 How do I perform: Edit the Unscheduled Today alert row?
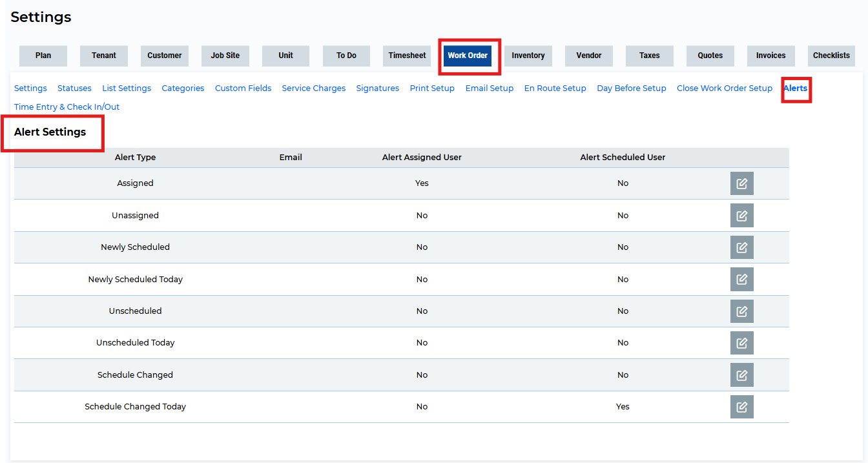point(741,343)
